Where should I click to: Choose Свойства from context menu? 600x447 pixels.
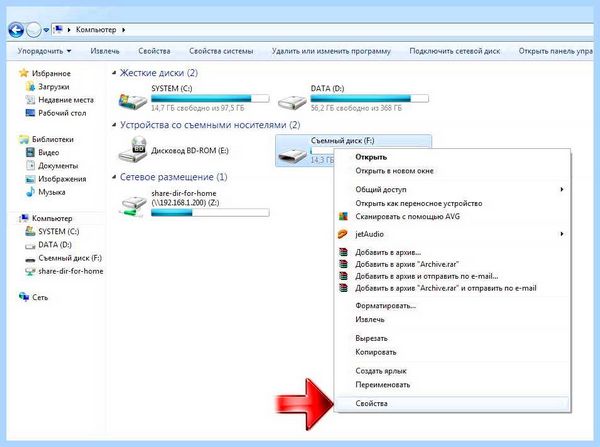click(x=452, y=403)
